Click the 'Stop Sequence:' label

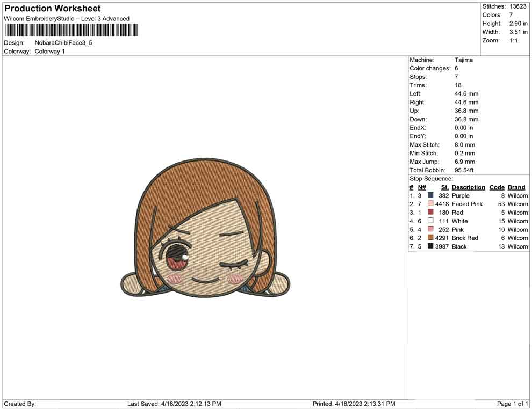(431, 179)
